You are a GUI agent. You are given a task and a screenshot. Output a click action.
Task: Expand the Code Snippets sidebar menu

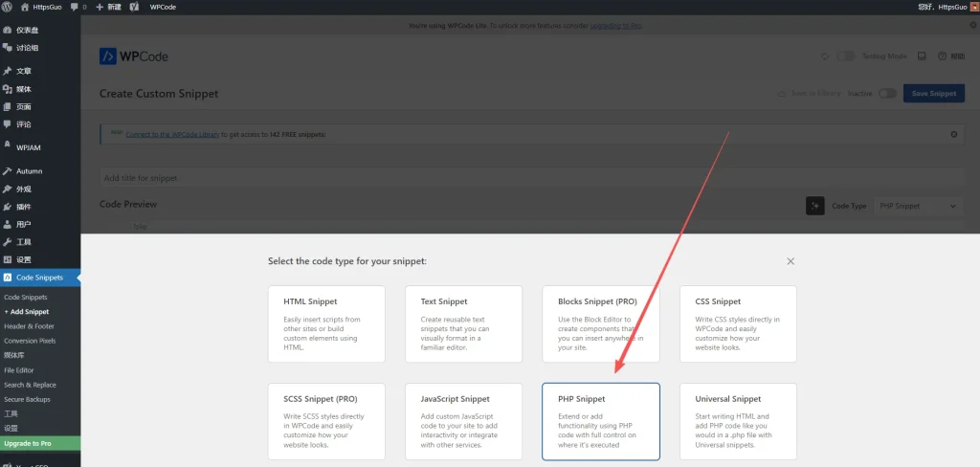pyautogui.click(x=39, y=278)
